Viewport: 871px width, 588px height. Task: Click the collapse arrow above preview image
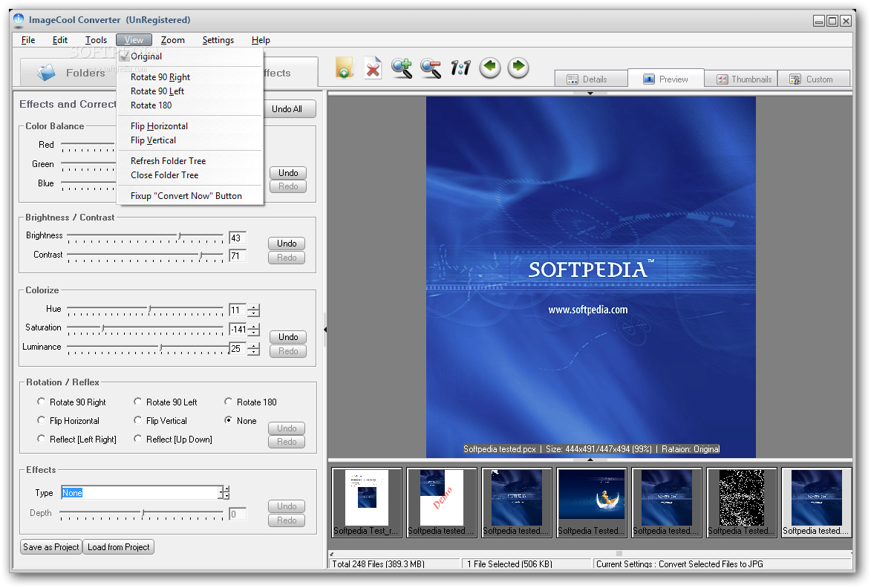click(590, 94)
